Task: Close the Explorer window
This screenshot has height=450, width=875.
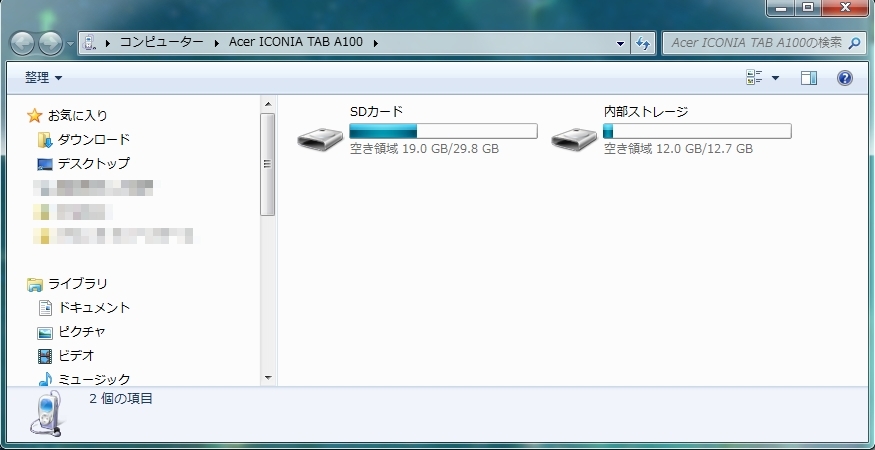Action: coord(845,8)
